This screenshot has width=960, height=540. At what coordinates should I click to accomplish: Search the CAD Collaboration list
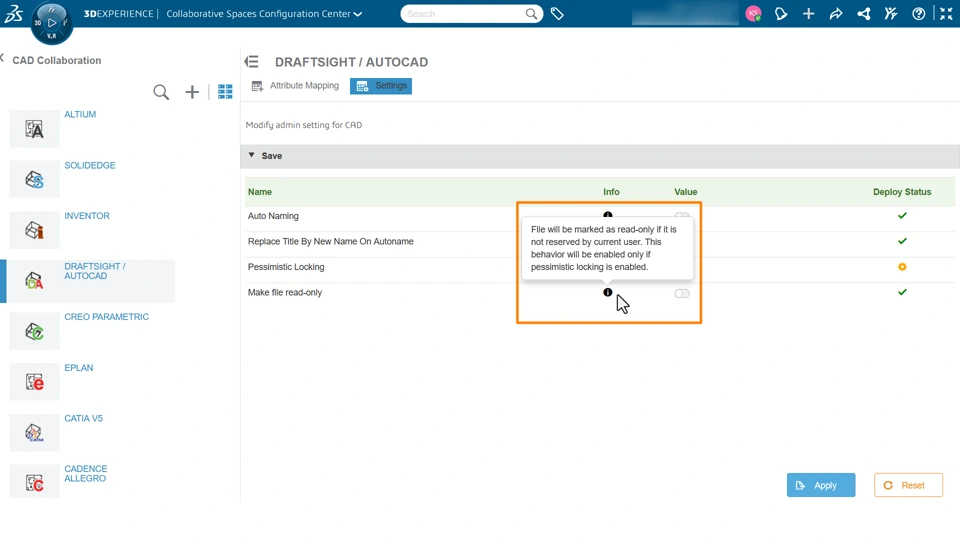[161, 92]
